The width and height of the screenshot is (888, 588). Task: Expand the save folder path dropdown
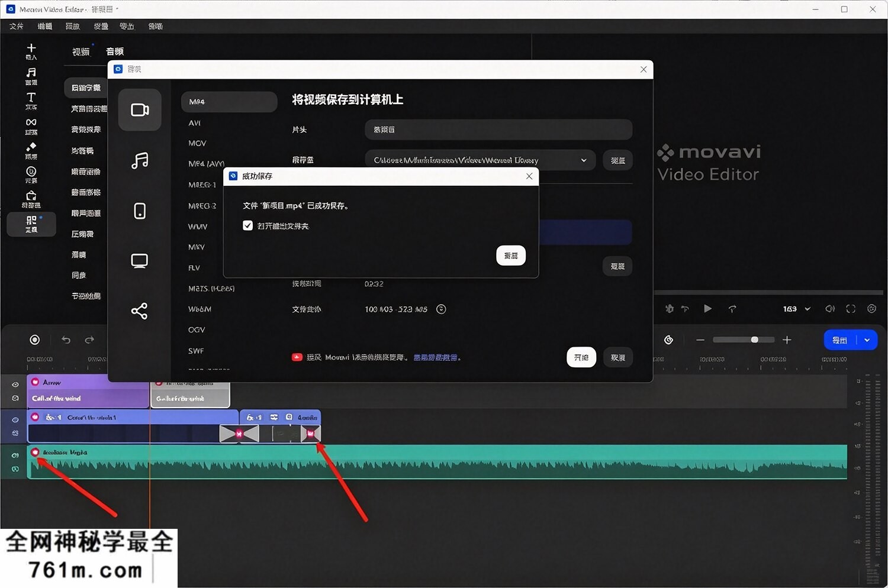(x=584, y=160)
